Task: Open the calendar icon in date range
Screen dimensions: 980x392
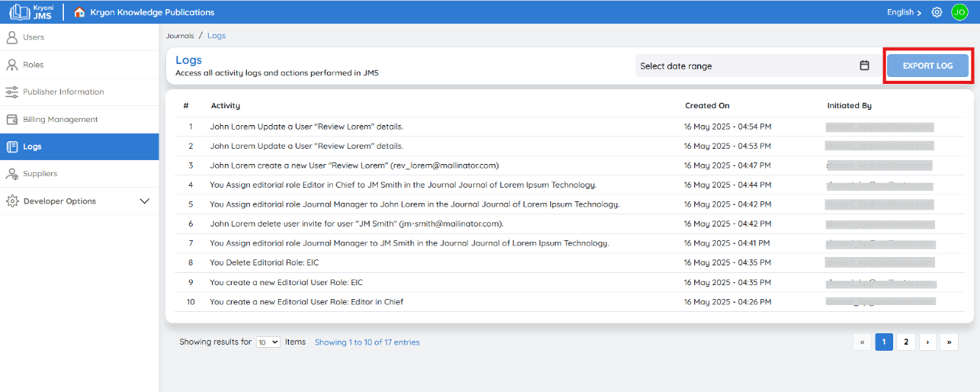Action: tap(864, 66)
